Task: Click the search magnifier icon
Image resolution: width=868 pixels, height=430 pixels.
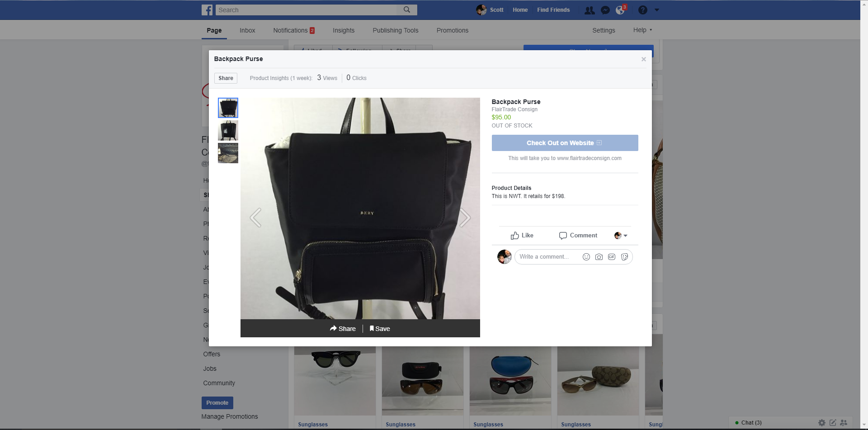Action: tap(407, 9)
